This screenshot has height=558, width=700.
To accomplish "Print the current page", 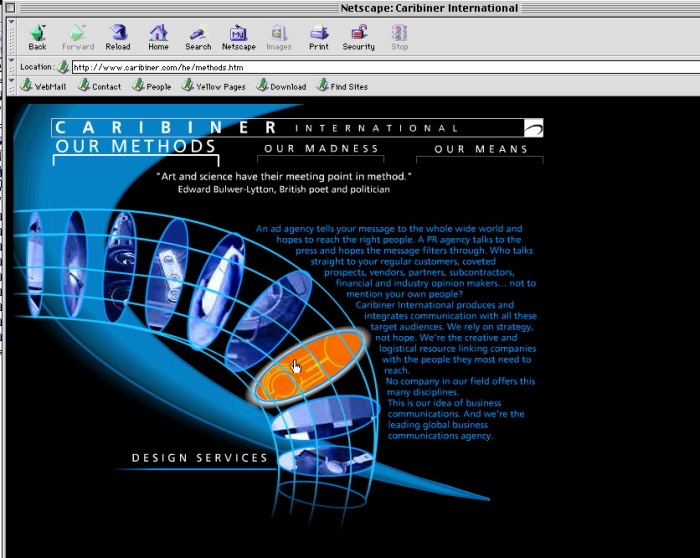I will coord(319,37).
